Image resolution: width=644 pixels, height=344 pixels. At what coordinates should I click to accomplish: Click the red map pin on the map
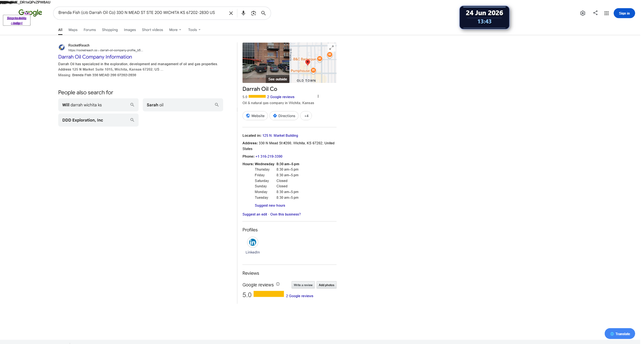307,63
